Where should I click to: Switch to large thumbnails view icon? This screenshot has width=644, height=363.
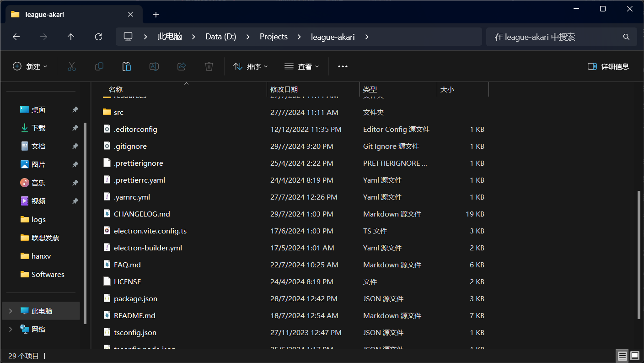[x=635, y=356]
